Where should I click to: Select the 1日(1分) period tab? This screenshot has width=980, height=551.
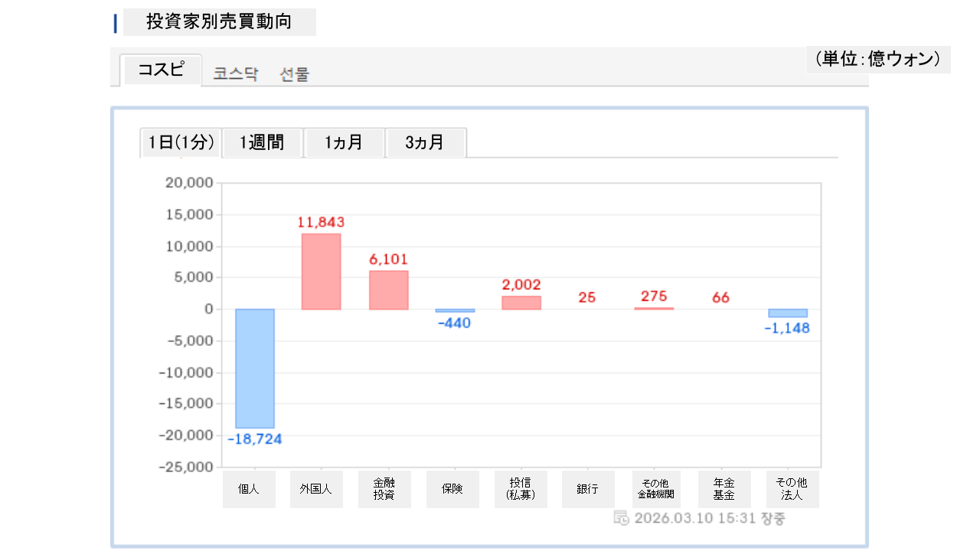181,142
